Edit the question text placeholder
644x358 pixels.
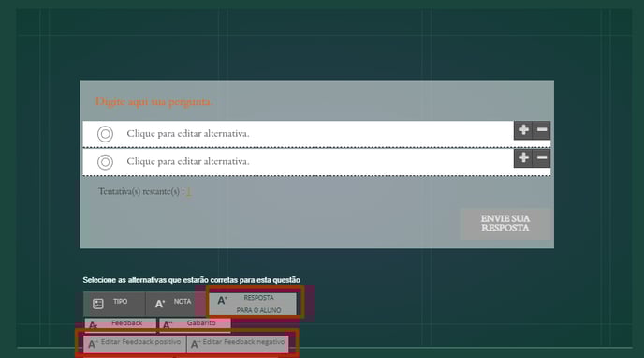[x=154, y=101]
